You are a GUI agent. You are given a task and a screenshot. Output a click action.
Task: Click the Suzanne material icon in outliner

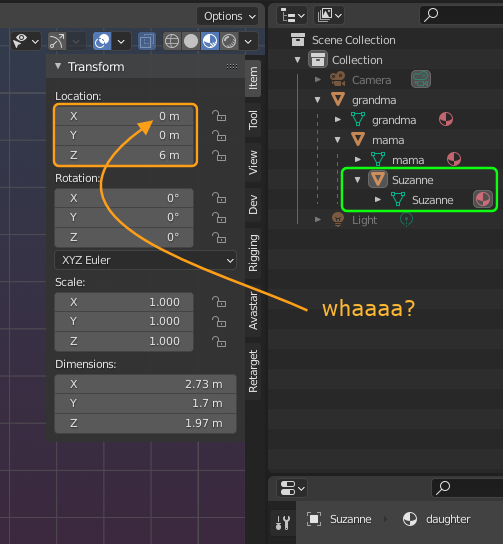[x=483, y=199]
